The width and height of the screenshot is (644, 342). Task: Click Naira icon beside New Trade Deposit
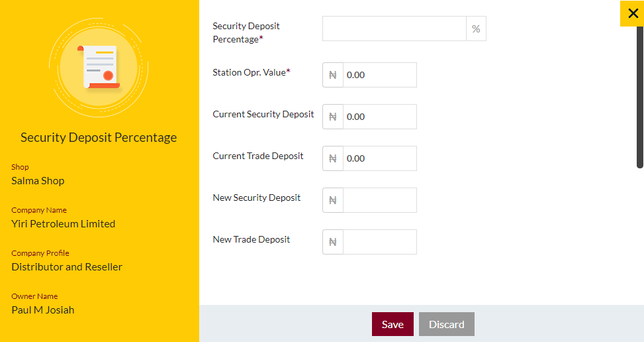[x=333, y=242]
